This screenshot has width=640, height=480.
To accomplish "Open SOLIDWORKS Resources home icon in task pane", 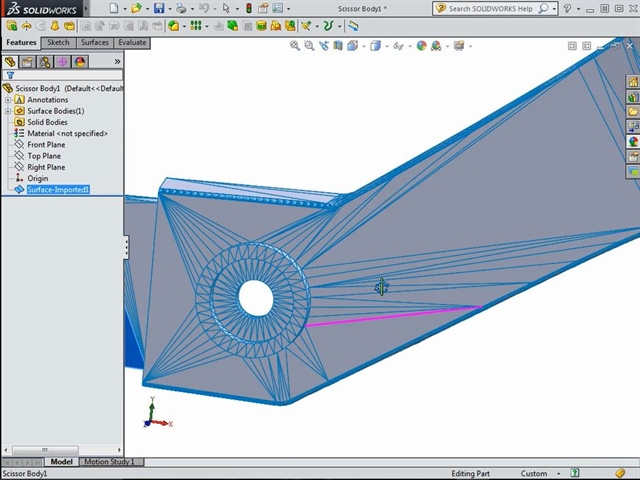I will point(633,82).
